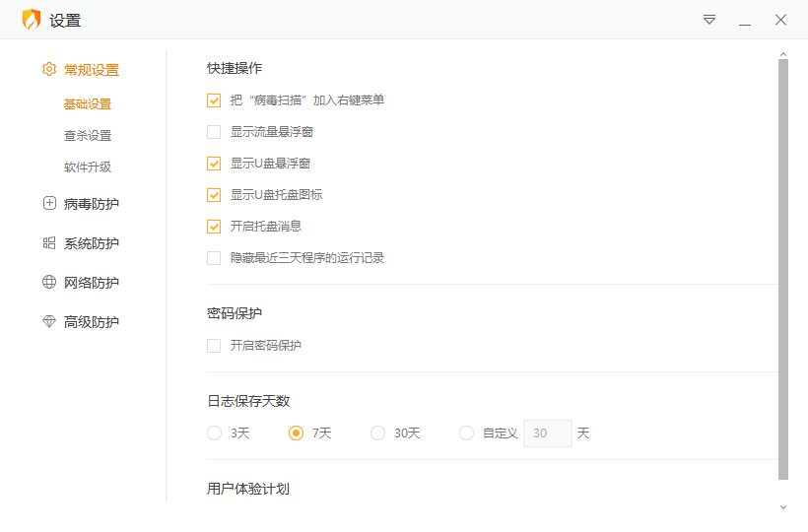808x532 pixels.
Task: Click the grid icon beside 系统防护
Action: point(49,242)
